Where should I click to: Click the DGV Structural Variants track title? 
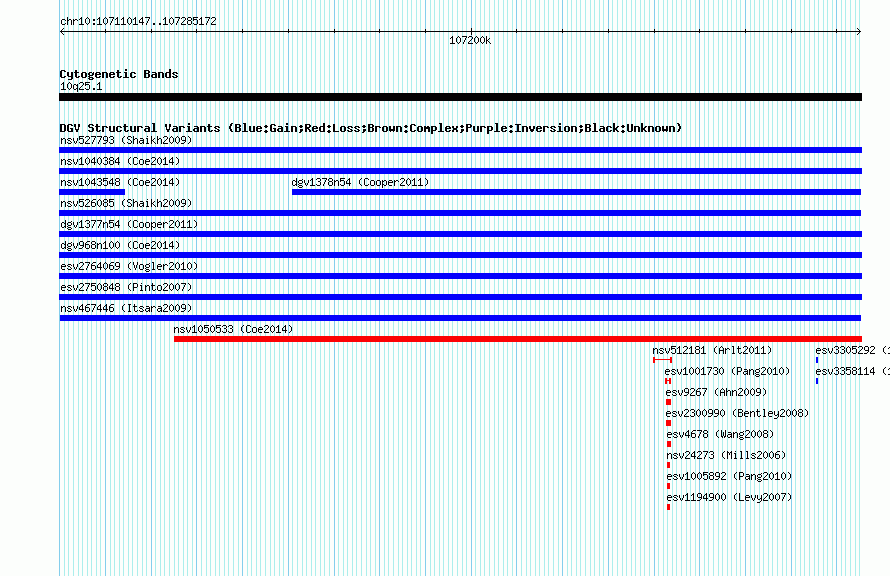point(371,128)
